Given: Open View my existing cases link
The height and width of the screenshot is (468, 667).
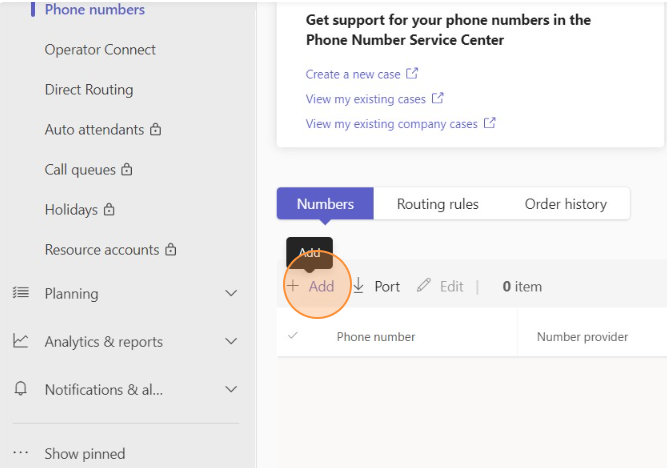Looking at the screenshot, I should (x=365, y=99).
